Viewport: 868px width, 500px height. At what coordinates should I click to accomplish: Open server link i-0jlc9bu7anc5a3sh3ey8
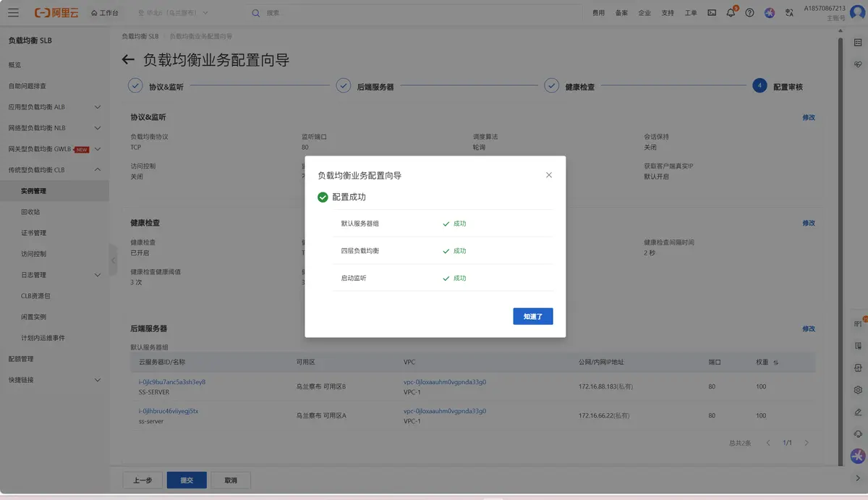tap(172, 382)
